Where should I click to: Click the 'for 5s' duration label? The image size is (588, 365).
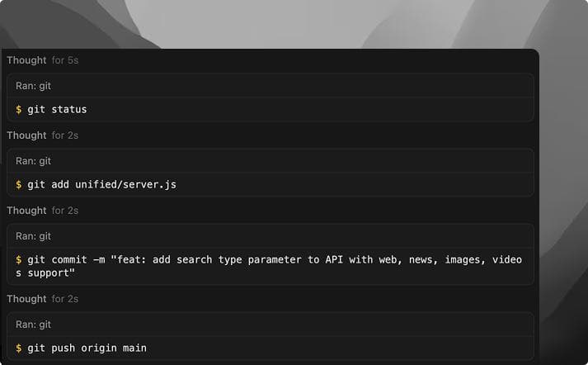pos(65,60)
